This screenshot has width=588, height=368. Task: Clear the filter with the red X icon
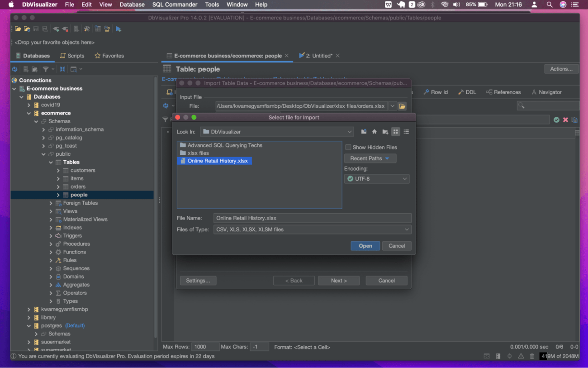pyautogui.click(x=564, y=119)
